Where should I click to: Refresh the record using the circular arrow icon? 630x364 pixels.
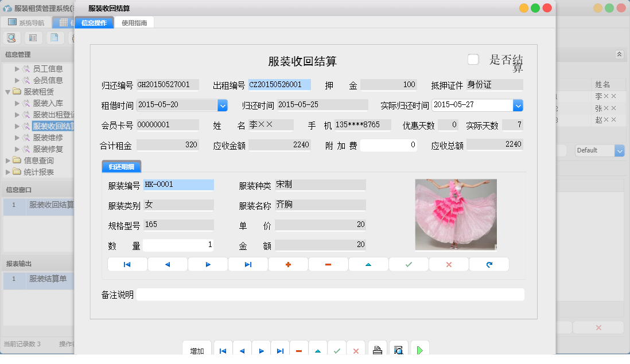pos(489,264)
